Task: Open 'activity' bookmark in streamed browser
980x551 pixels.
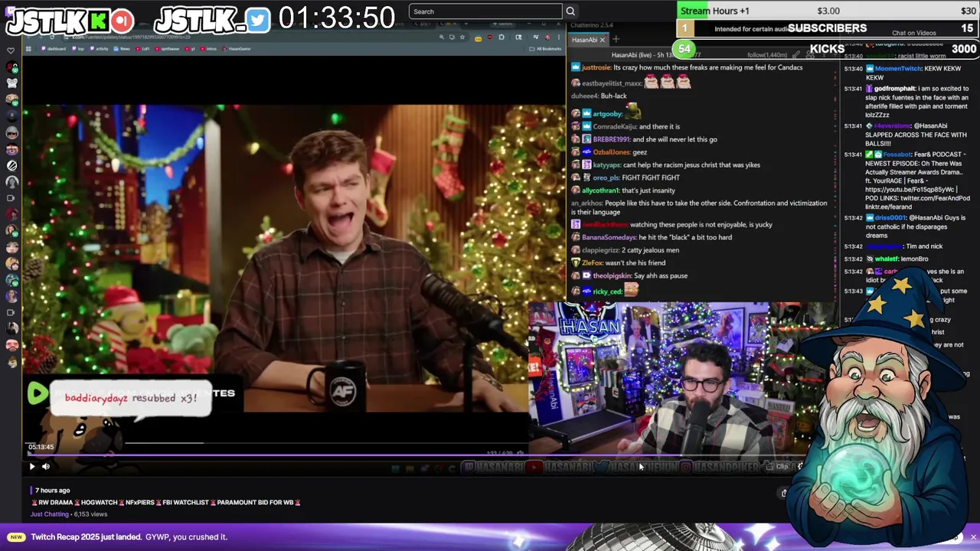Action: pyautogui.click(x=100, y=49)
